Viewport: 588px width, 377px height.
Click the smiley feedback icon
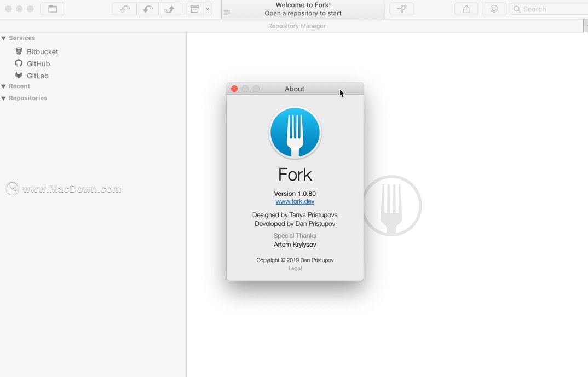coord(494,9)
